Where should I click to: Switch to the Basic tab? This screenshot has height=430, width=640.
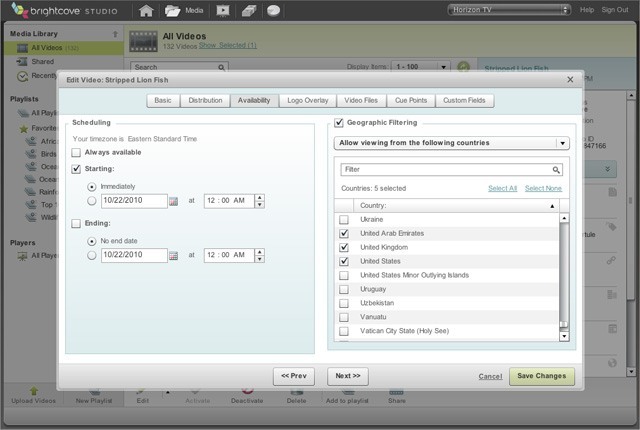(x=163, y=100)
